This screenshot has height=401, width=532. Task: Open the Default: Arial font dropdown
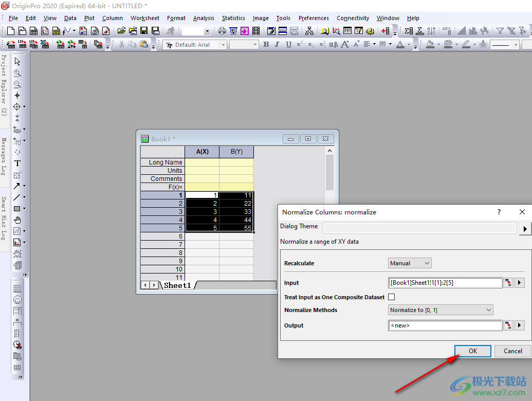[195, 45]
